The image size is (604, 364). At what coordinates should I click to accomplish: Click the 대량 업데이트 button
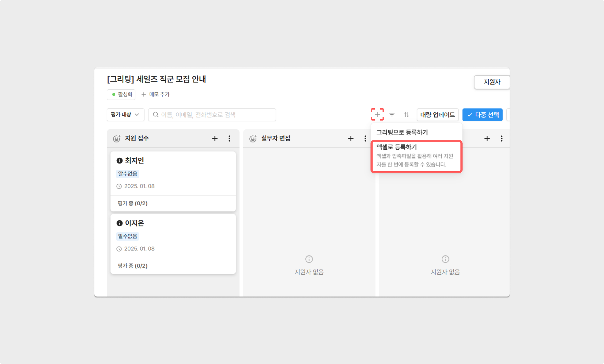(x=437, y=115)
